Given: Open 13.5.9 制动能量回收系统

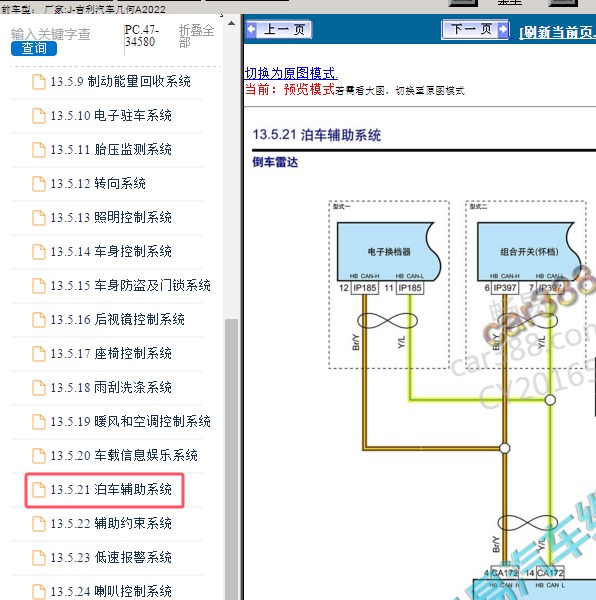Looking at the screenshot, I should pos(120,82).
